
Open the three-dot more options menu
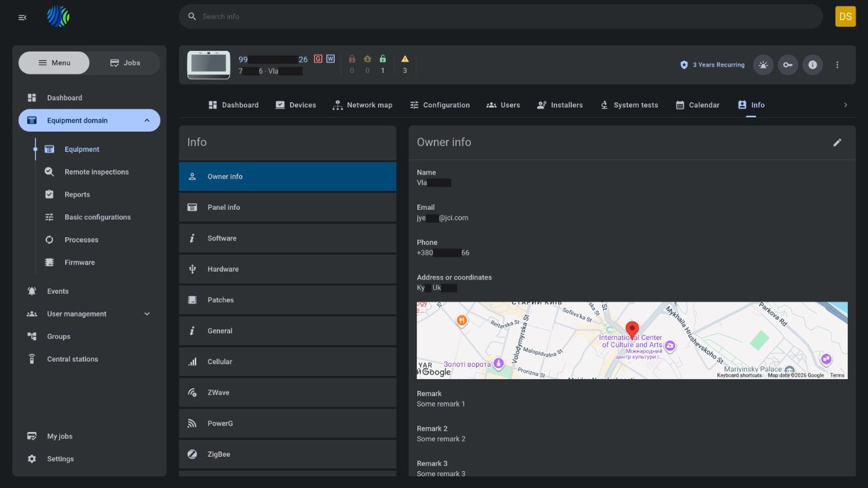pos(837,65)
